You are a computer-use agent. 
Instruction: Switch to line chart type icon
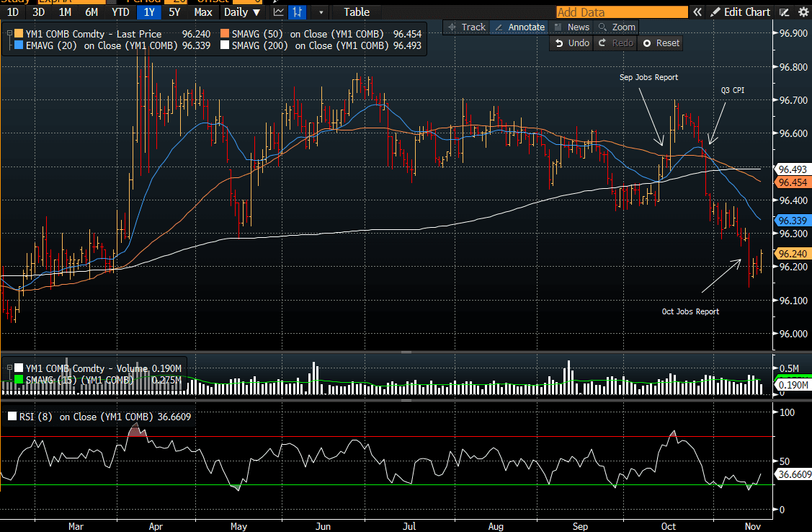pos(279,12)
